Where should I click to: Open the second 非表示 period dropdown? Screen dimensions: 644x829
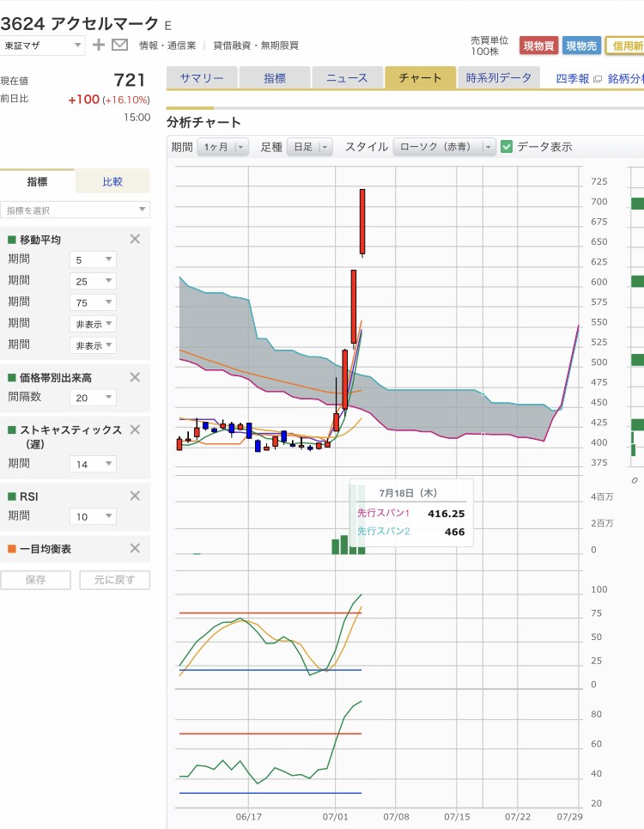coord(93,345)
